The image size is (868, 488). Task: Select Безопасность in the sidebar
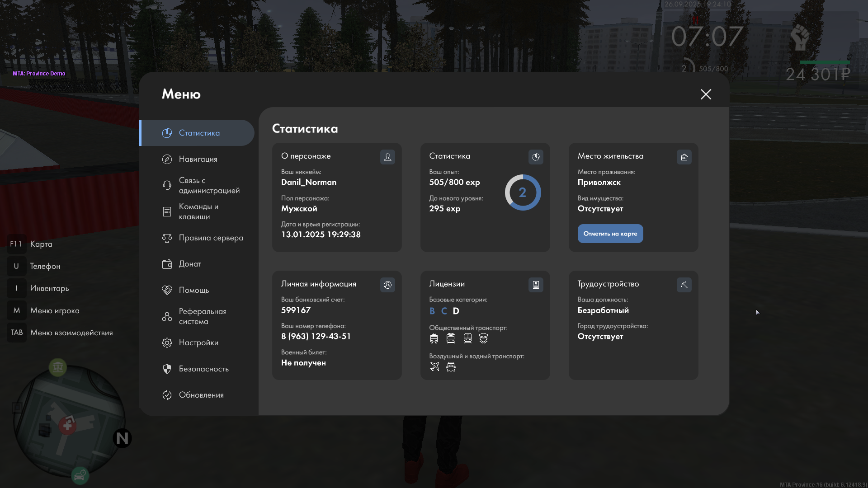point(203,369)
